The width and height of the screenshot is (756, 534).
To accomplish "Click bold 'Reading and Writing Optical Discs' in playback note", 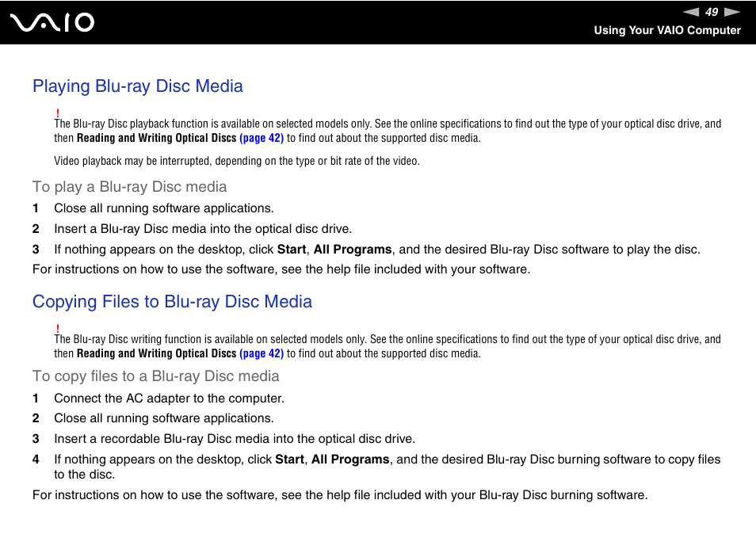I will click(157, 138).
